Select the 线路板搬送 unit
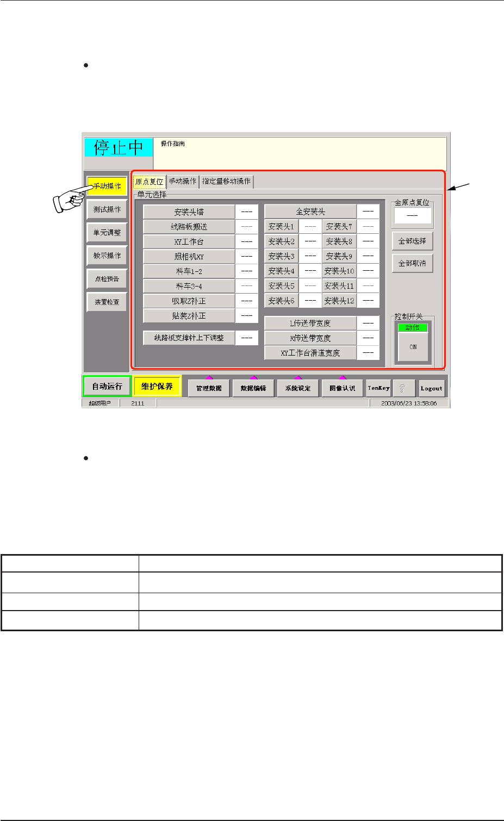This screenshot has height=821, width=504. pos(189,227)
